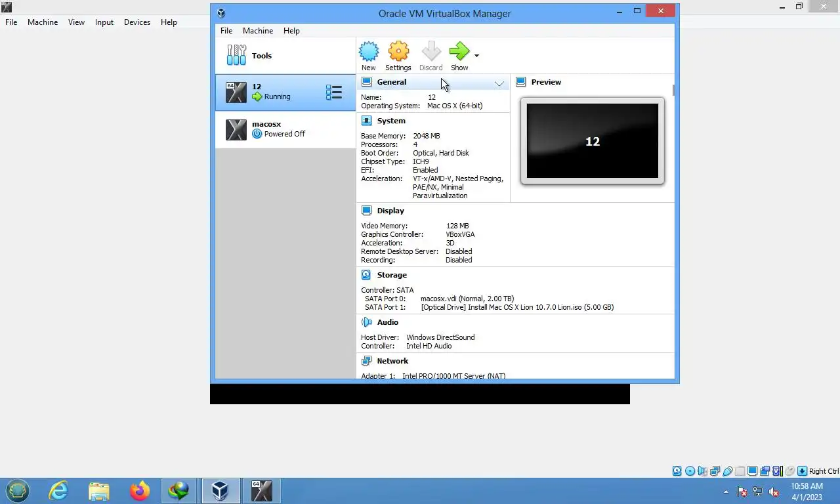Click Boot Order value Optical, Hard Disk

(x=441, y=153)
